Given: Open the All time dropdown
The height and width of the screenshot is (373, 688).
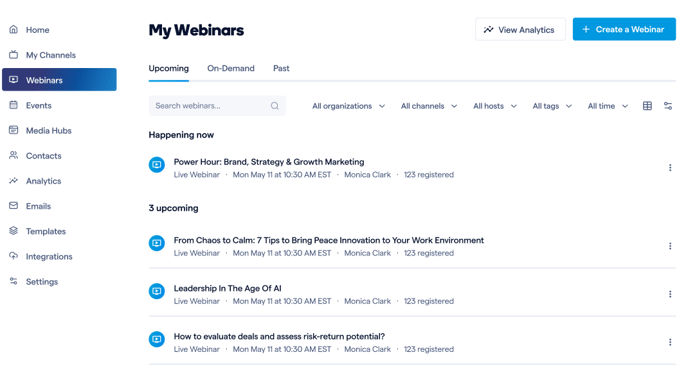Looking at the screenshot, I should tap(608, 106).
